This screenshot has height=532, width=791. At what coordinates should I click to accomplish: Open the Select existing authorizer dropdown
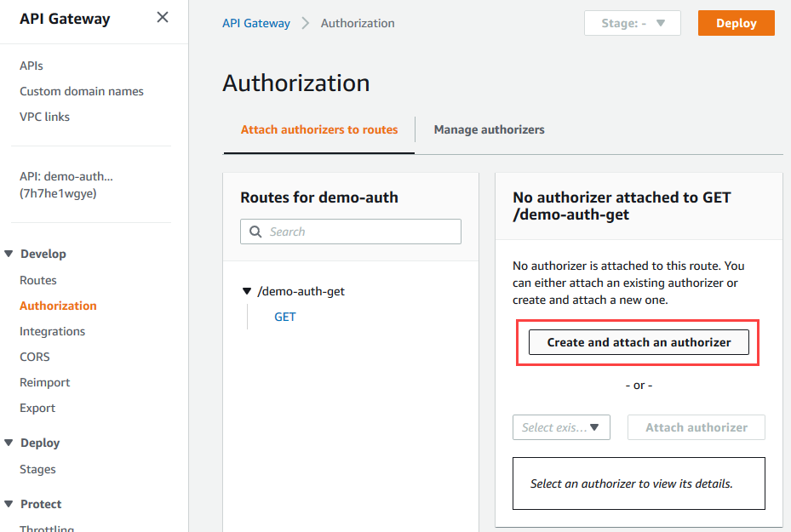(561, 427)
